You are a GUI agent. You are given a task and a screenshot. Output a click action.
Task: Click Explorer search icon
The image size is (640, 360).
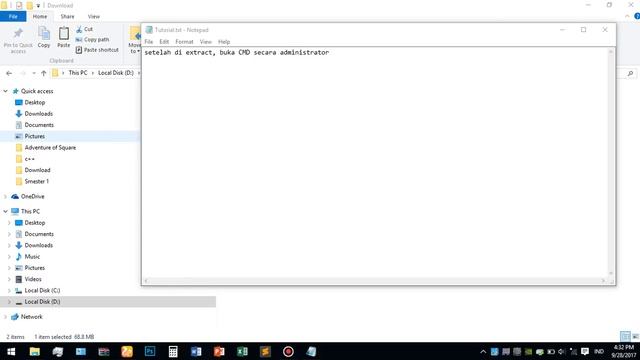click(x=630, y=73)
